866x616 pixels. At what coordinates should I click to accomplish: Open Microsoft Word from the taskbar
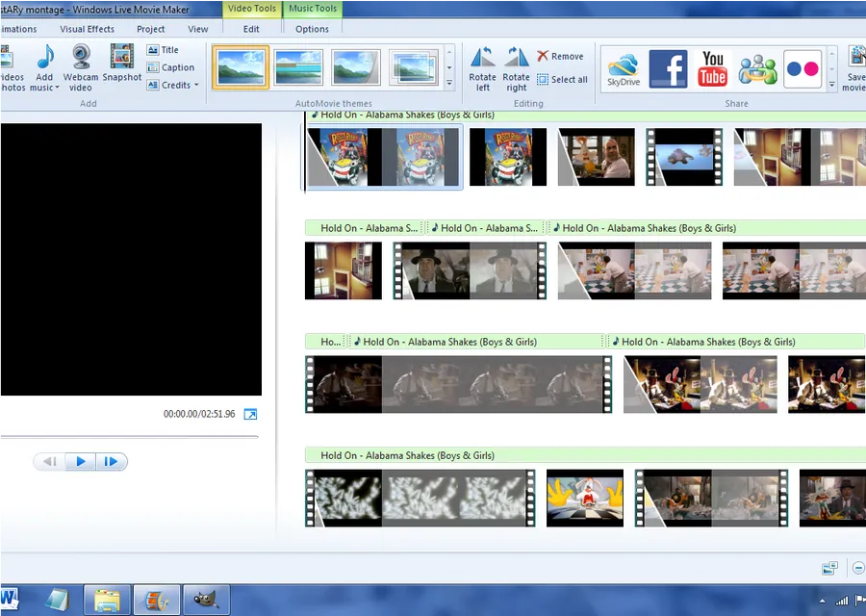(10, 600)
